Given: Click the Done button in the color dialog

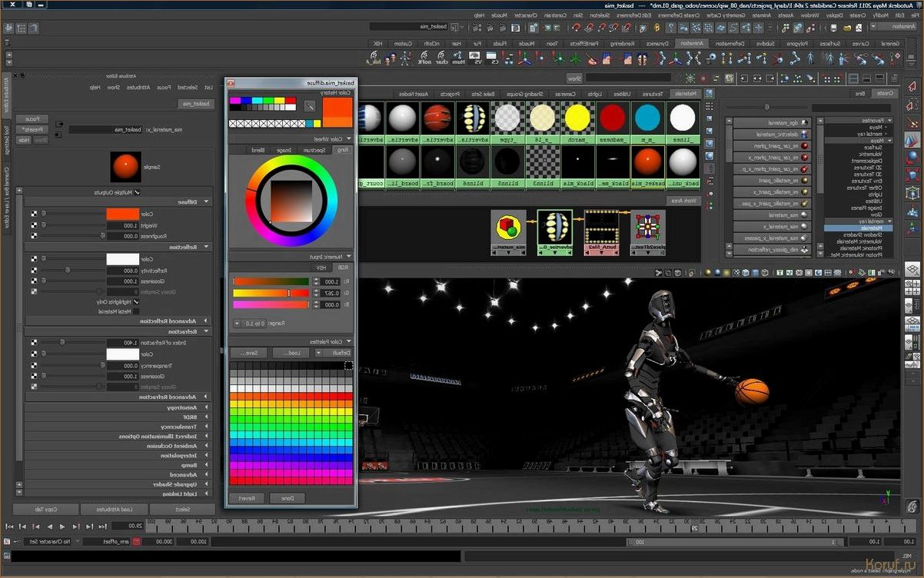Looking at the screenshot, I should (x=287, y=498).
